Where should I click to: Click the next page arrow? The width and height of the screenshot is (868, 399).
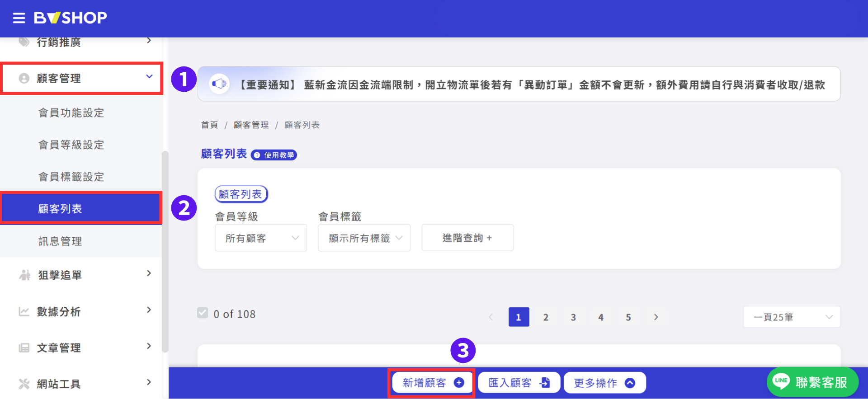click(x=656, y=317)
